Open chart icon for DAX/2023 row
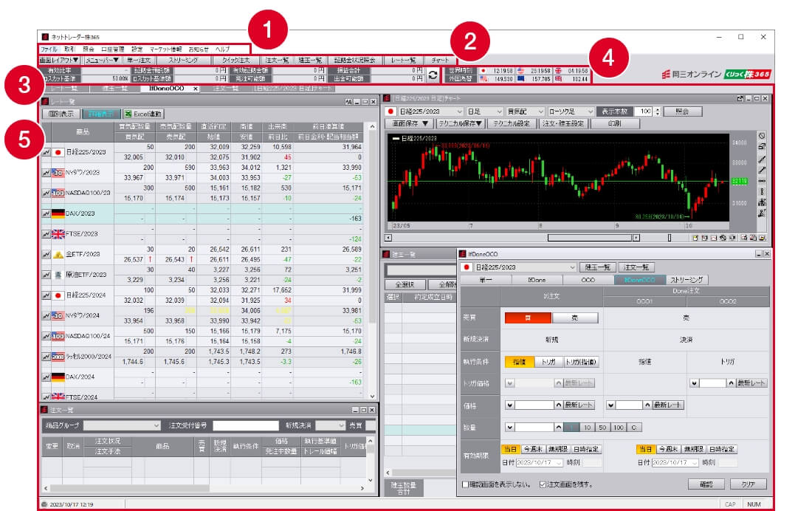The image size is (812, 511). 46,213
